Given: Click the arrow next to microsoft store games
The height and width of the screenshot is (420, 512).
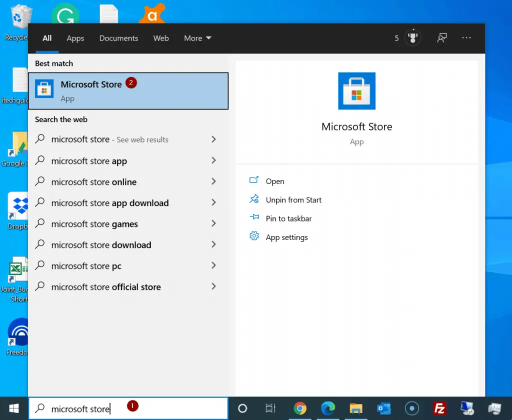Looking at the screenshot, I should (x=213, y=223).
